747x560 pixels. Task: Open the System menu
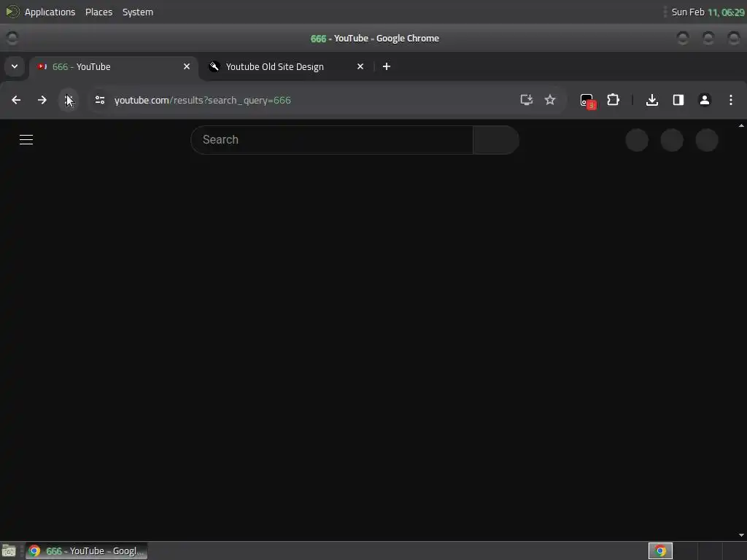(138, 12)
